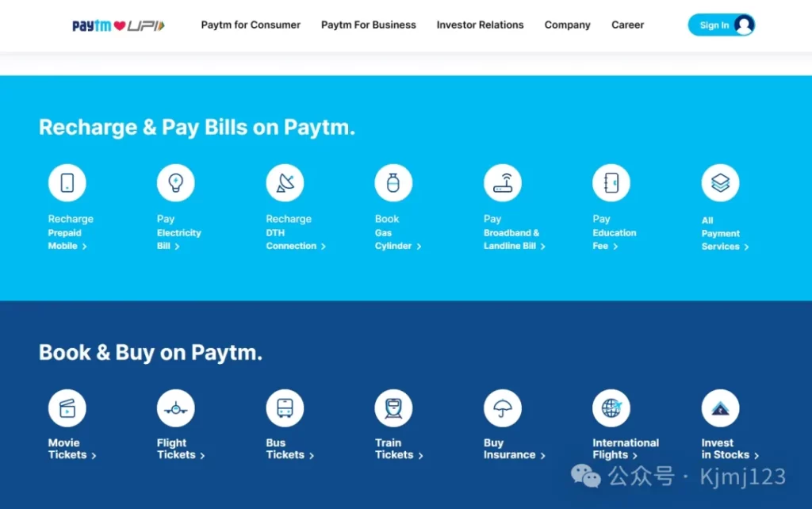Open Book Gas Cylinder link

point(398,232)
